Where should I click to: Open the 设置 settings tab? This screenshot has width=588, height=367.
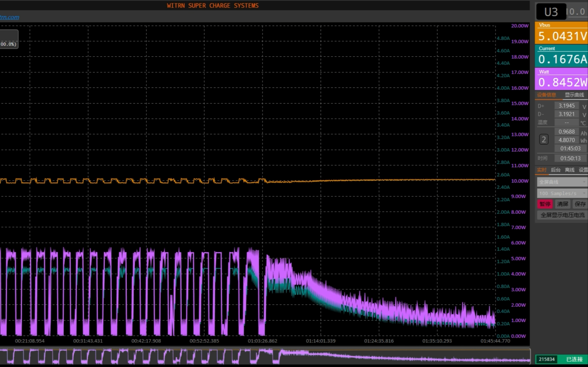point(583,170)
